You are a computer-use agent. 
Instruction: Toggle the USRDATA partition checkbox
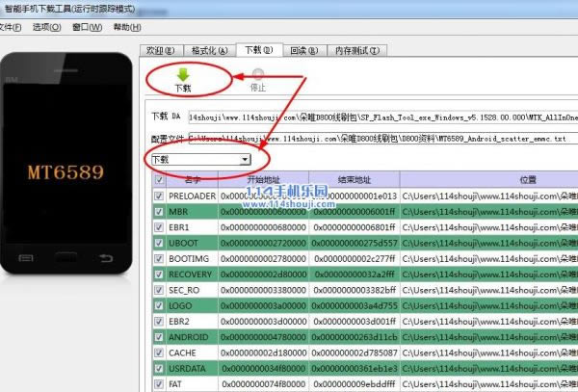click(159, 367)
